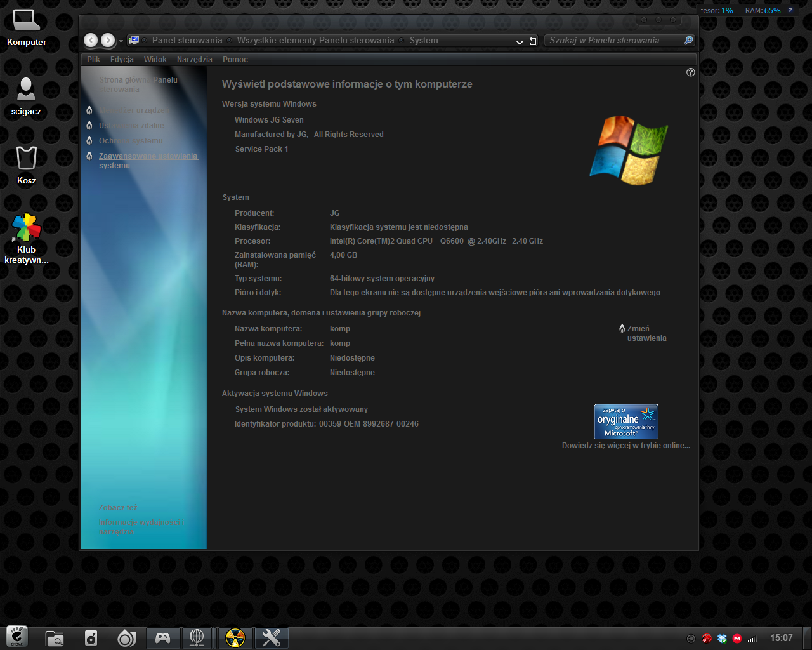Click the Windows JG Seven text

pos(269,120)
